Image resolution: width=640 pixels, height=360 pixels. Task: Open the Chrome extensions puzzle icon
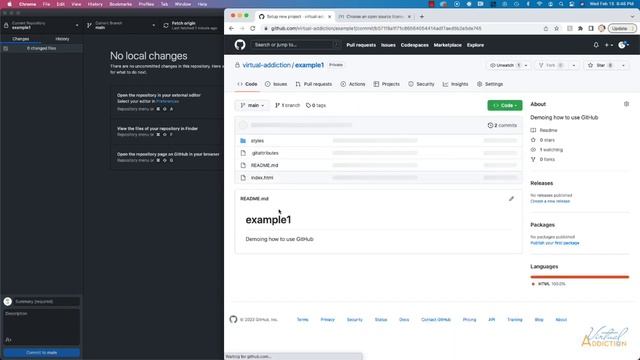(580, 29)
